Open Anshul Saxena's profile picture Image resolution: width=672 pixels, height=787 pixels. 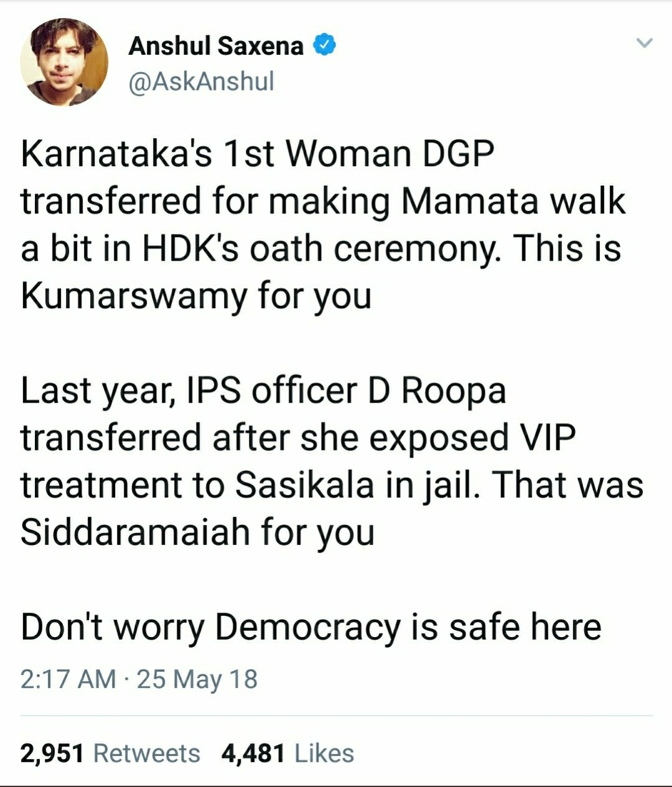pyautogui.click(x=64, y=62)
